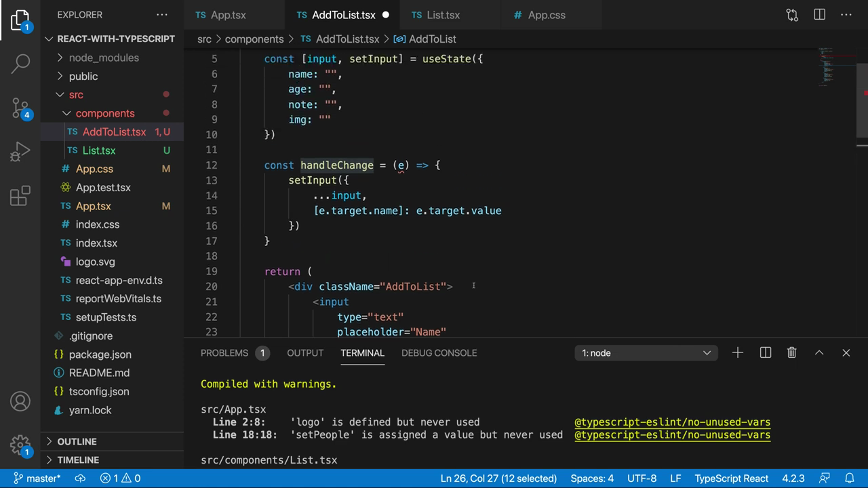Screen dimensions: 868x488
Task: Close the terminal panel
Action: click(x=846, y=352)
